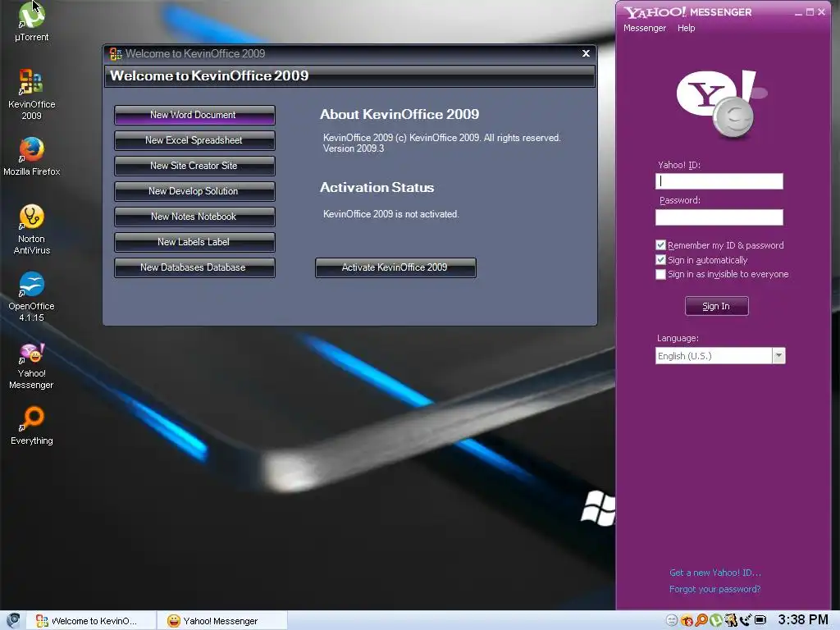Click New Labels Label button

pos(194,242)
